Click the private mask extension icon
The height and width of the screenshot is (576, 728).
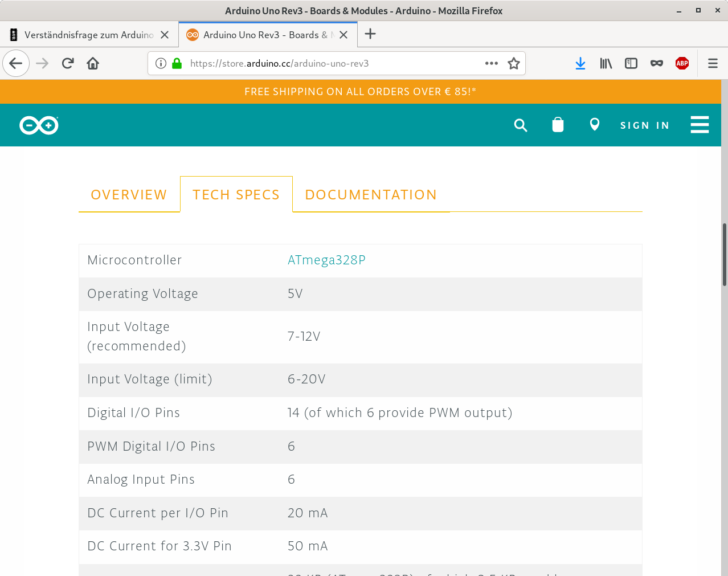(x=657, y=63)
